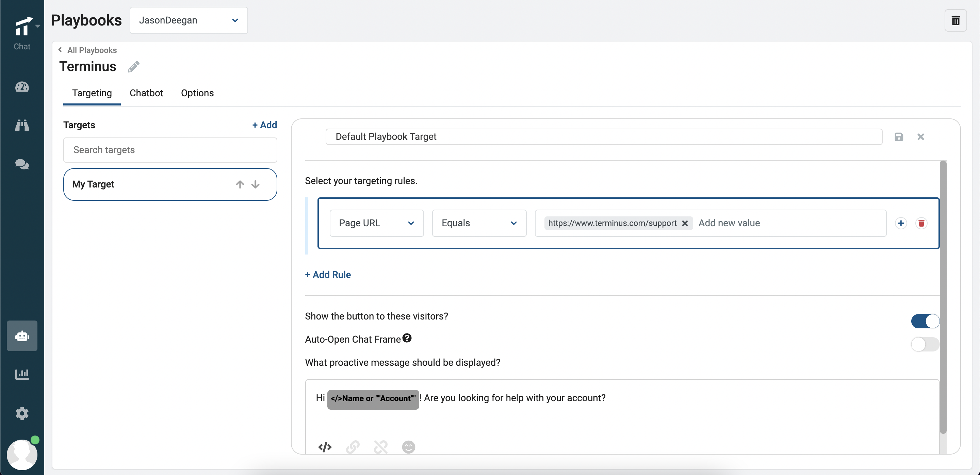Edit playbook name with pencil icon
980x475 pixels.
[133, 67]
